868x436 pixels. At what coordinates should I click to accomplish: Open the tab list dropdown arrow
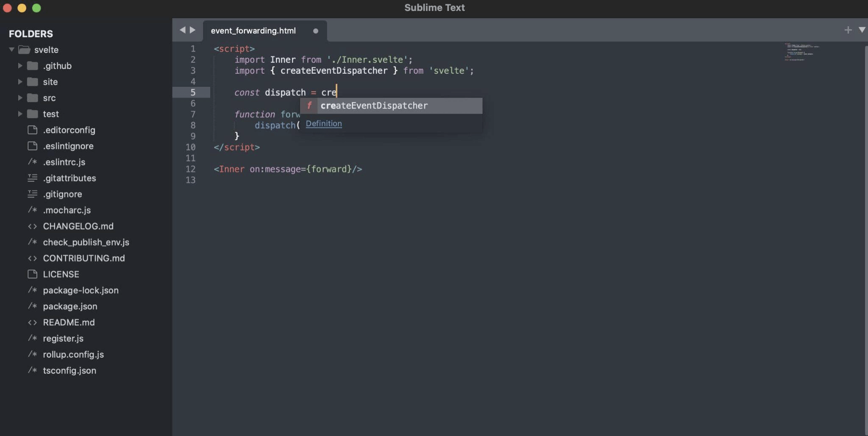(x=862, y=30)
